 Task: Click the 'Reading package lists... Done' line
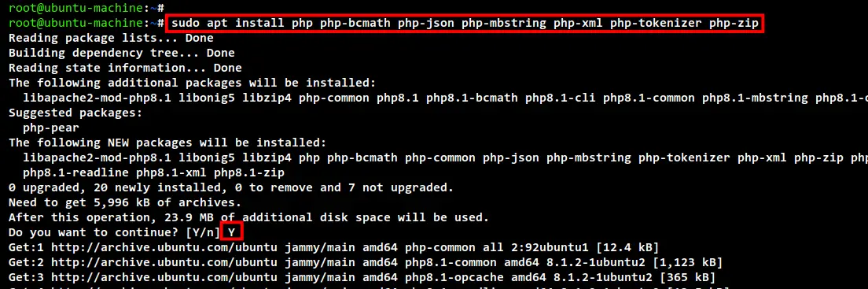tap(111, 39)
